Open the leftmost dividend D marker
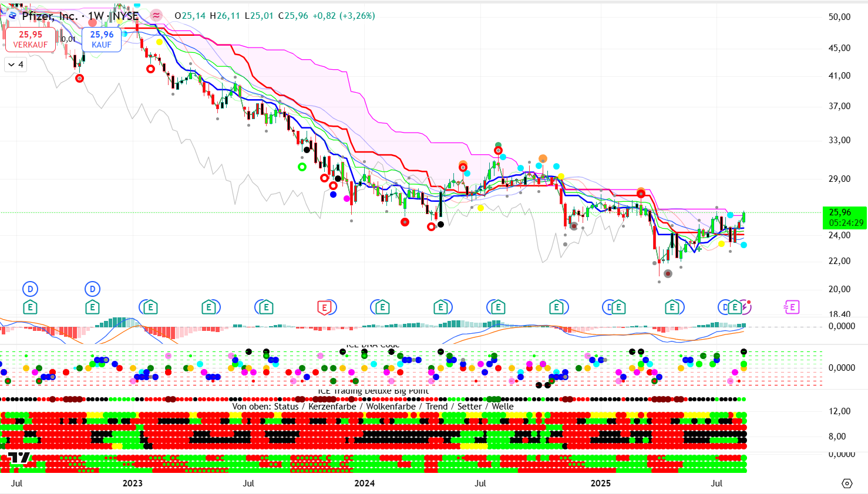 click(30, 289)
